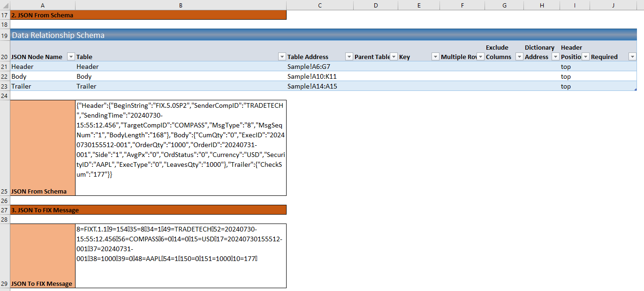The height and width of the screenshot is (291, 644).
Task: Expand the Header Position filter dropdown
Action: pos(585,57)
